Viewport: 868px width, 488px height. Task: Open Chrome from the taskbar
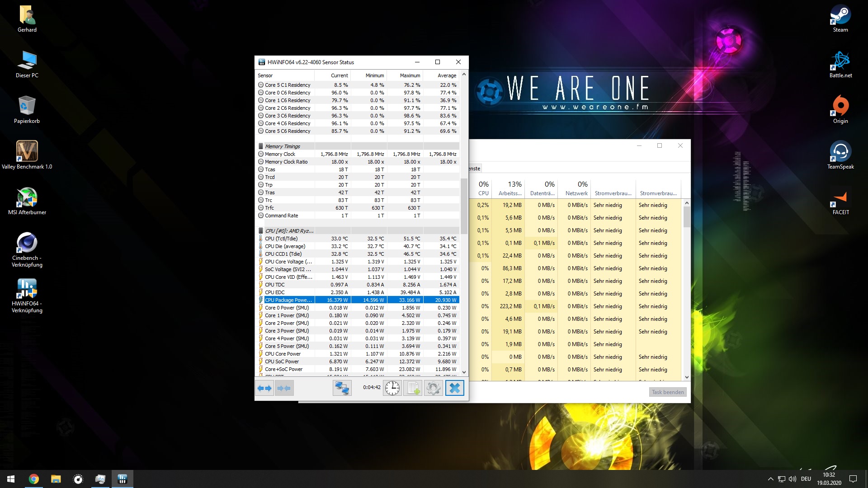[x=34, y=479]
